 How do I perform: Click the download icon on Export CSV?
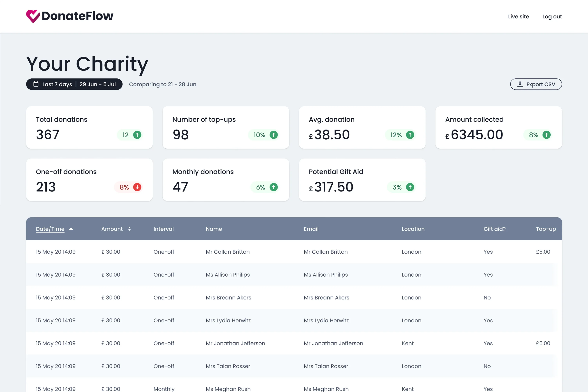pos(520,84)
